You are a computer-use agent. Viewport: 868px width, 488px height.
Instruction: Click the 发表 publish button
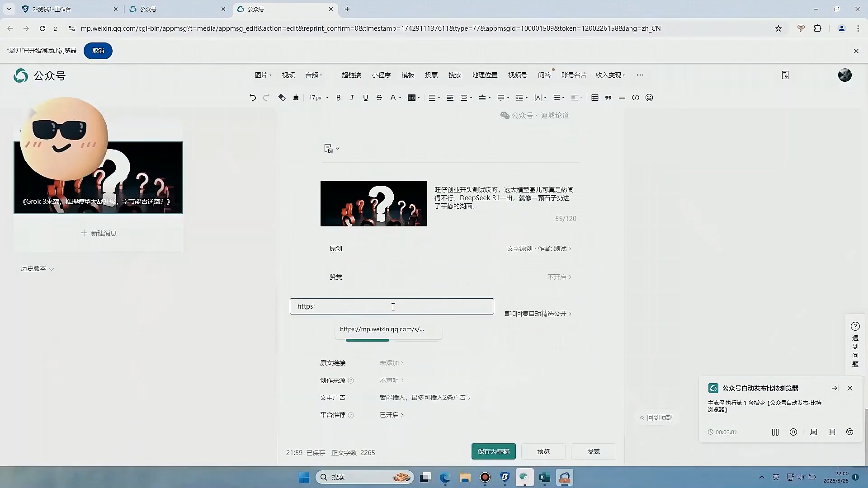pyautogui.click(x=593, y=451)
